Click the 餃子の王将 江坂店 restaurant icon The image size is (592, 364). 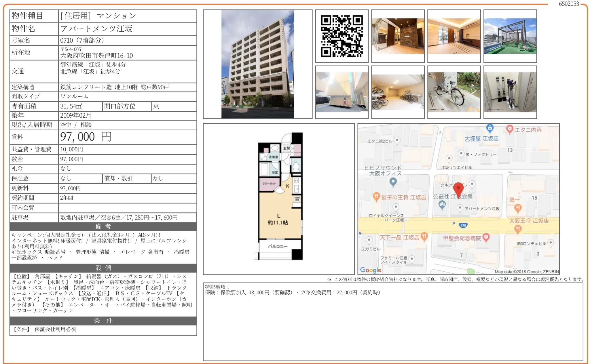pos(376,197)
